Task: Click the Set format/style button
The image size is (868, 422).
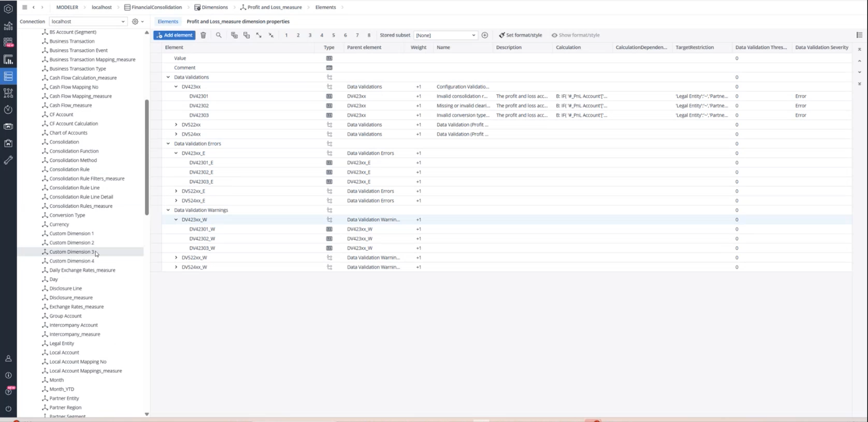Action: point(520,36)
